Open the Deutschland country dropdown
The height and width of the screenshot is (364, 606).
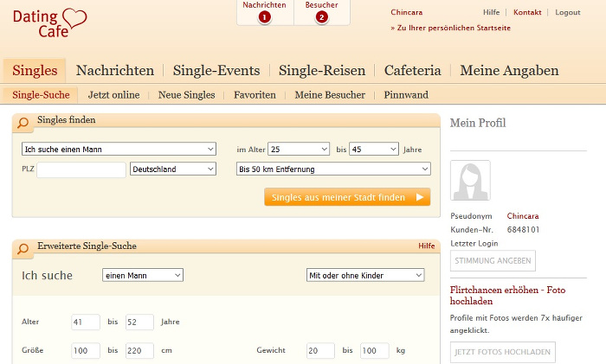pos(173,169)
